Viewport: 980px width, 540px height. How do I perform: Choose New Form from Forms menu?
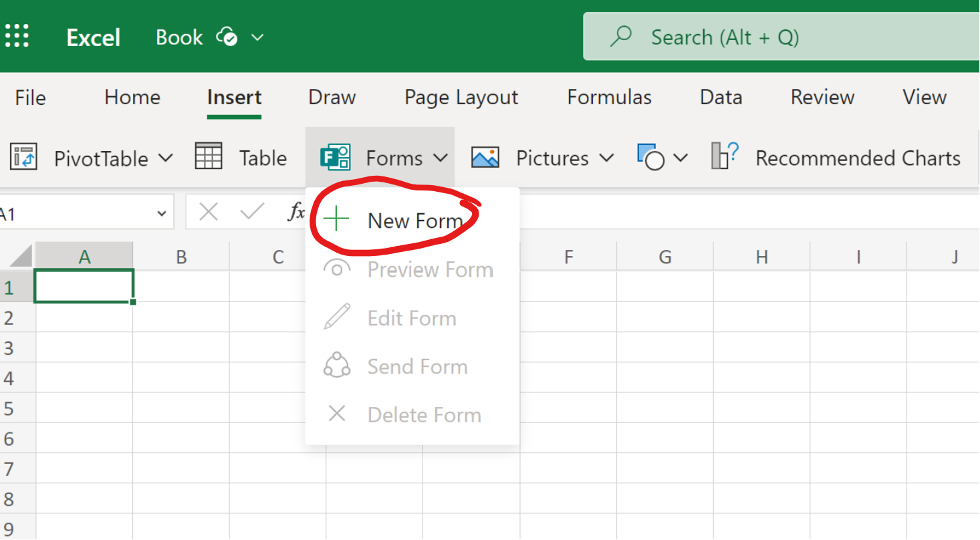(x=414, y=221)
